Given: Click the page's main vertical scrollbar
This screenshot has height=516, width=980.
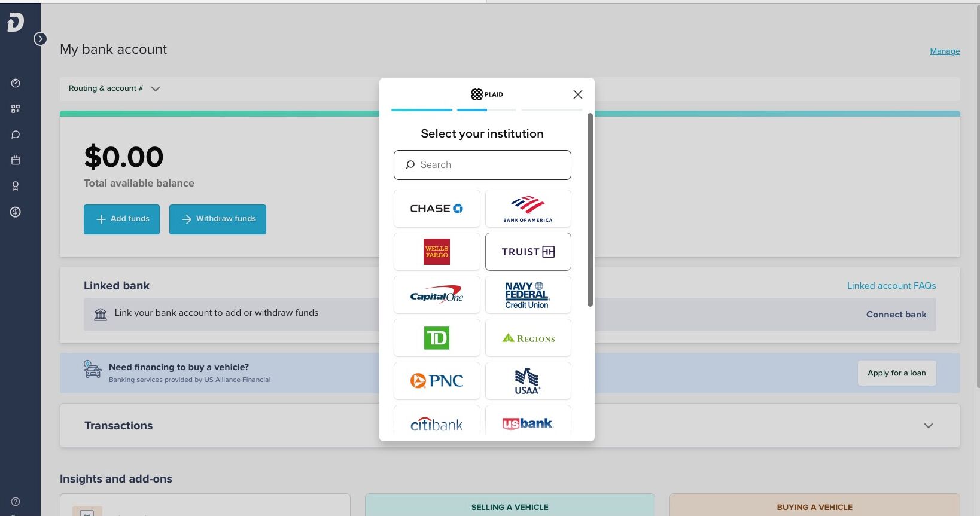Looking at the screenshot, I should pyautogui.click(x=978, y=197).
